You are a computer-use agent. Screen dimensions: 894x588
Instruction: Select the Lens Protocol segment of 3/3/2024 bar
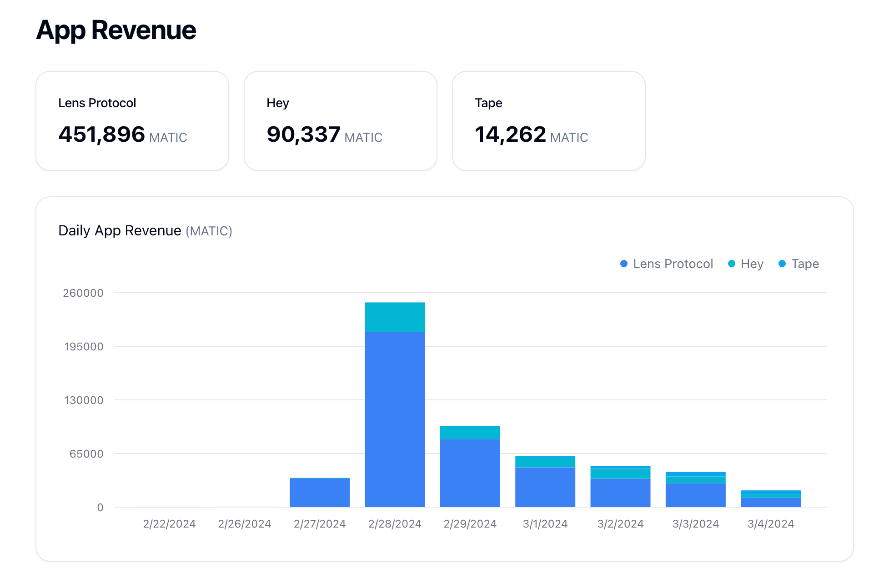point(696,495)
